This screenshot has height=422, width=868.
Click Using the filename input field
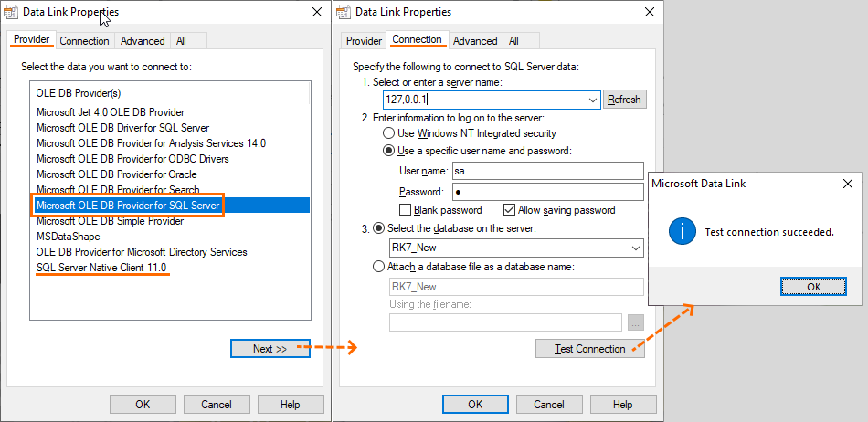point(506,322)
